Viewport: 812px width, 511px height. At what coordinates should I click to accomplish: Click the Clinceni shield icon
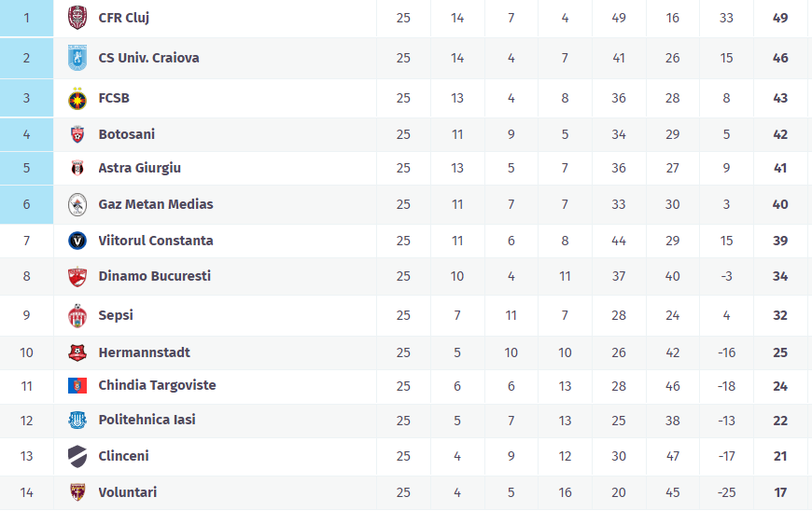point(77,456)
